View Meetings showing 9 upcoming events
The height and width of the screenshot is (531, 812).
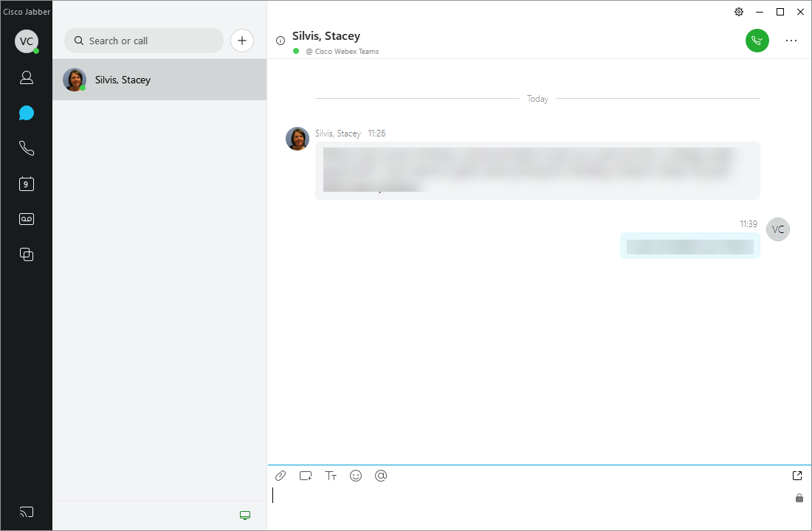click(27, 184)
